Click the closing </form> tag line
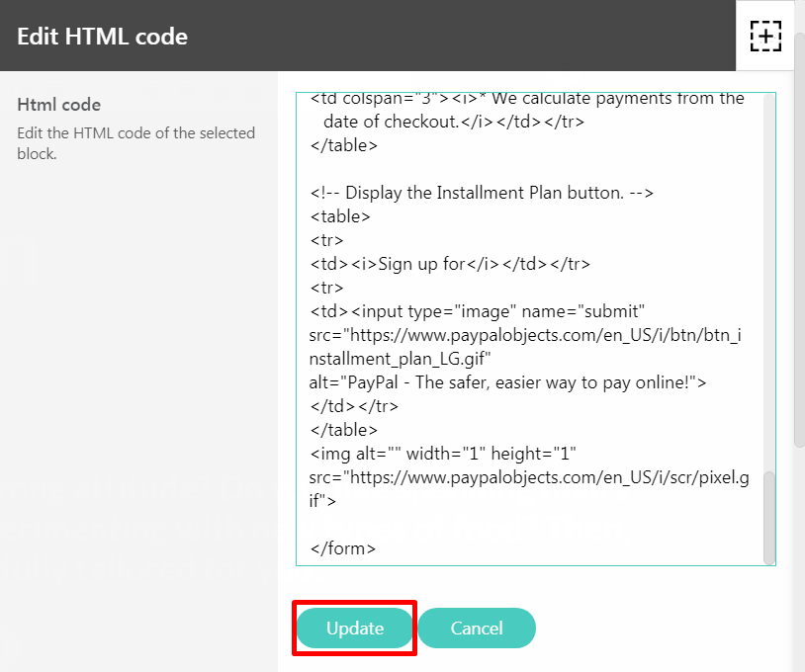 coord(343,548)
